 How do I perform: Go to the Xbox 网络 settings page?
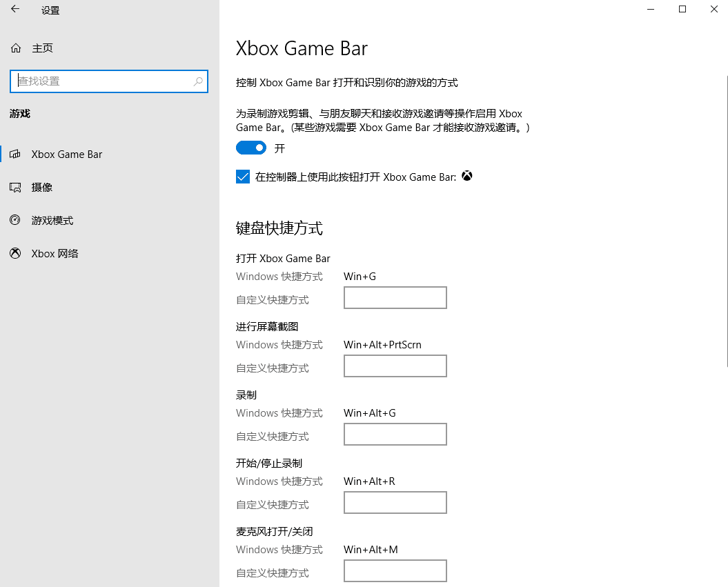click(55, 254)
